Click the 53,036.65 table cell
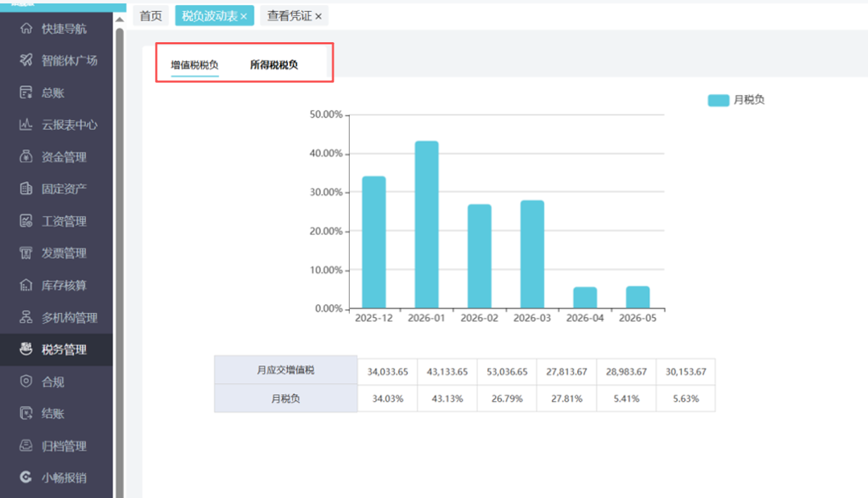Viewport: 868px width, 498px height. [507, 371]
